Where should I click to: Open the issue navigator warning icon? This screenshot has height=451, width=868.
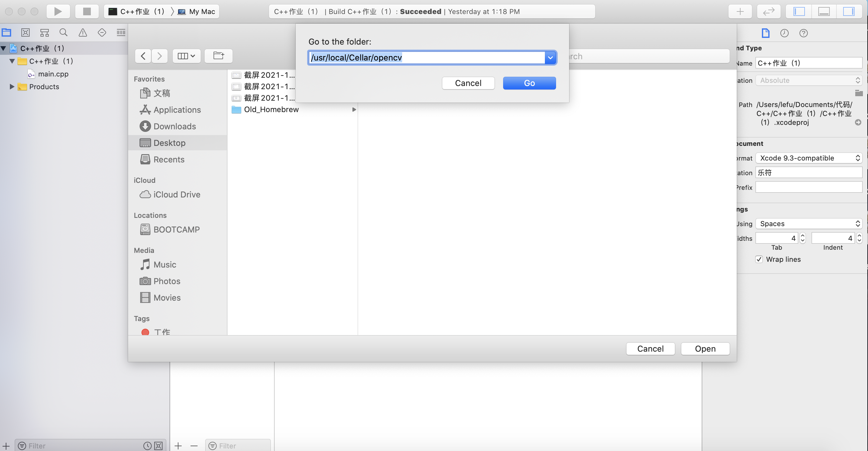tap(83, 33)
